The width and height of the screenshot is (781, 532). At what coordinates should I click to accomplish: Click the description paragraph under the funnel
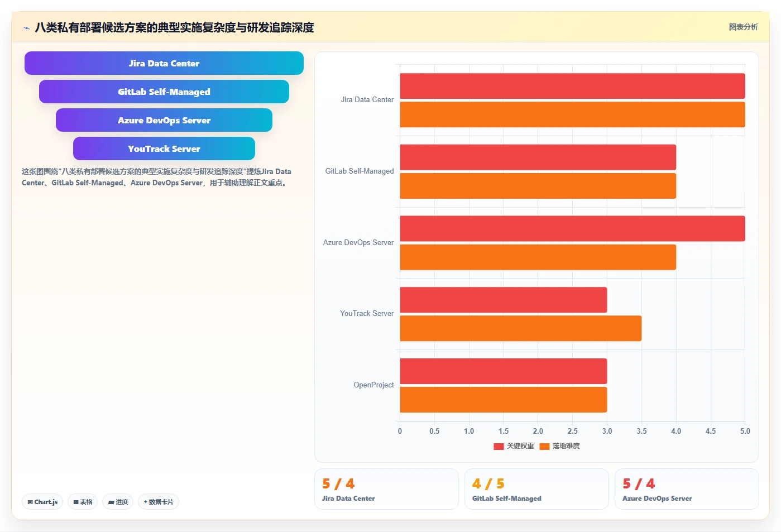tap(156, 177)
